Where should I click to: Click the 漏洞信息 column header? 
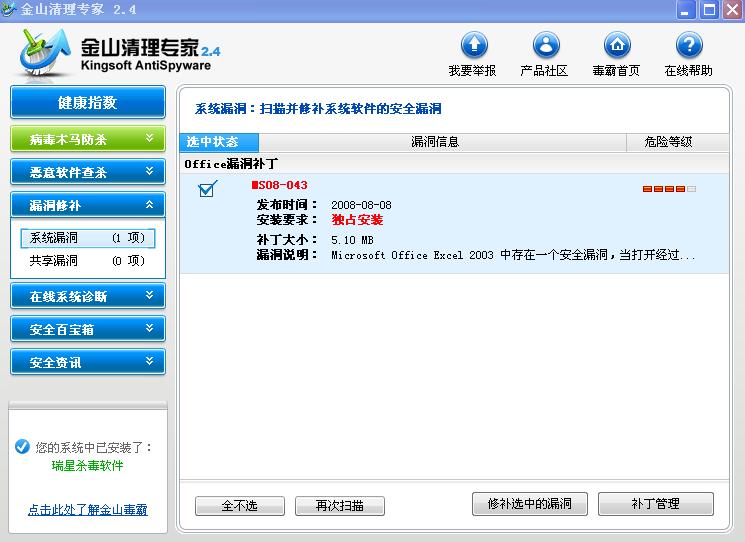[x=442, y=142]
